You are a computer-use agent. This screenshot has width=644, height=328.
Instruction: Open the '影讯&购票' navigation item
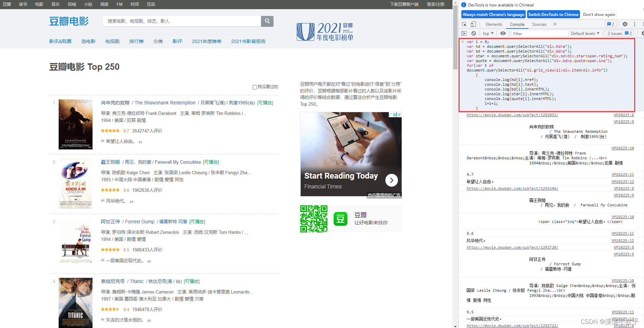click(60, 41)
